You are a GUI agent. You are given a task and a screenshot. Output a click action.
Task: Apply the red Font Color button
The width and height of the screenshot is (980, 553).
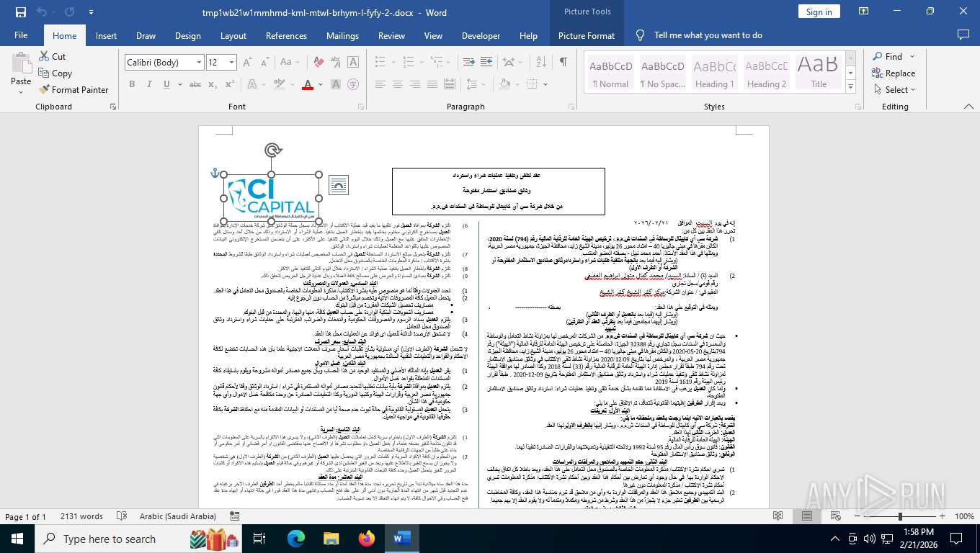click(x=308, y=84)
